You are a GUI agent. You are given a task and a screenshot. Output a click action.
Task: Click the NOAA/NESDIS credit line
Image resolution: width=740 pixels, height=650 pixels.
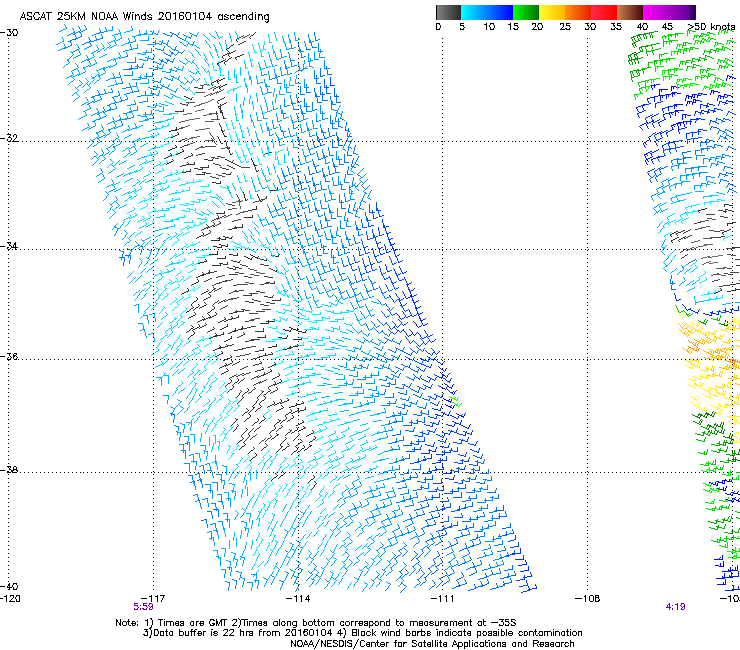pos(432,644)
